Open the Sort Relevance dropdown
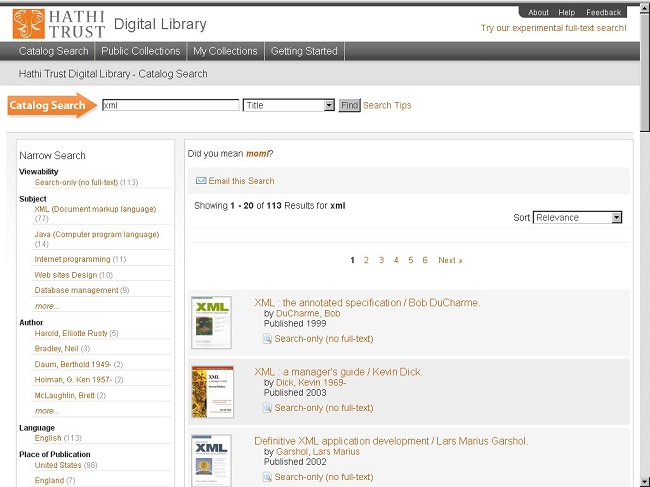The height and width of the screenshot is (487, 650). (x=577, y=218)
